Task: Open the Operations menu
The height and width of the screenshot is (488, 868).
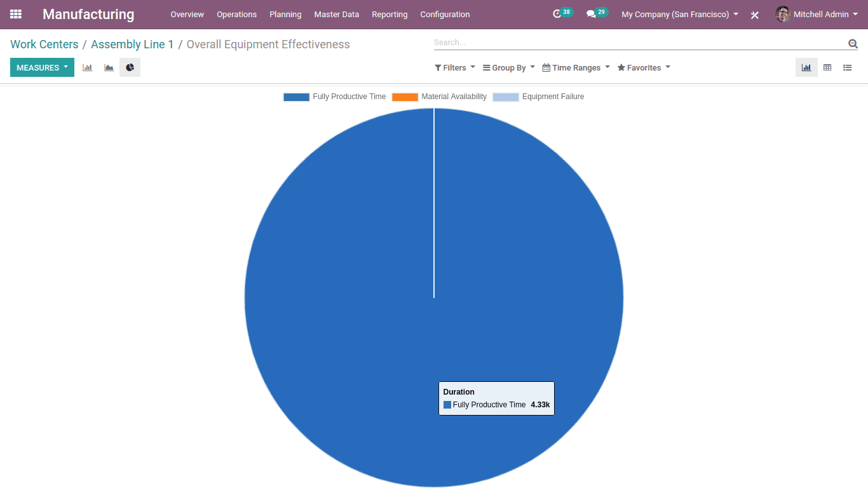Action: pos(237,14)
